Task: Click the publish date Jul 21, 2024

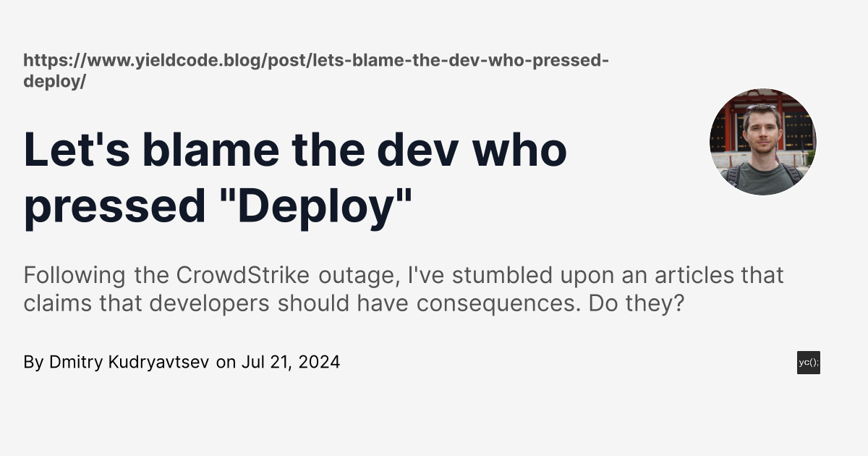Action: tap(290, 362)
